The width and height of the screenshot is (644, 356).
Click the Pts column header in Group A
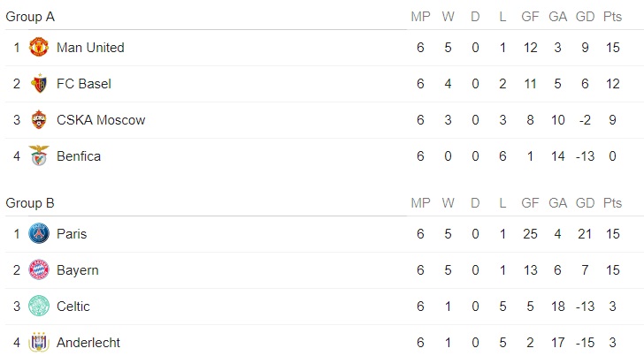[612, 17]
